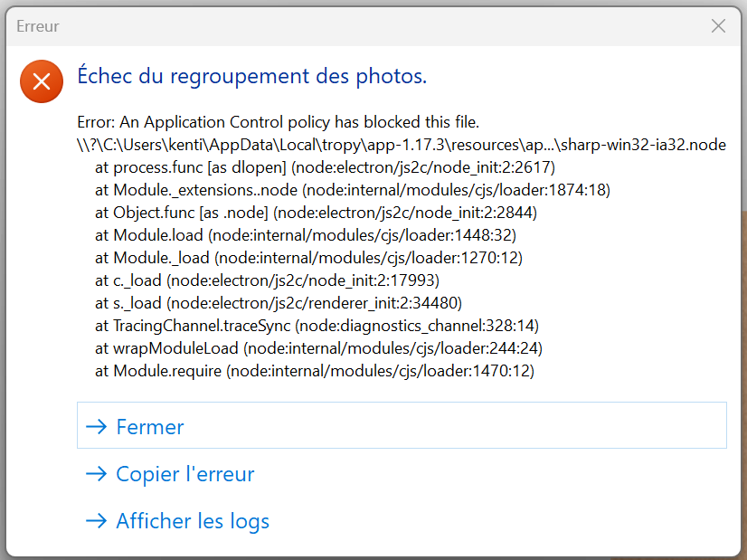Open Afficher les logs
Screen dimensions: 747x560
point(192,521)
